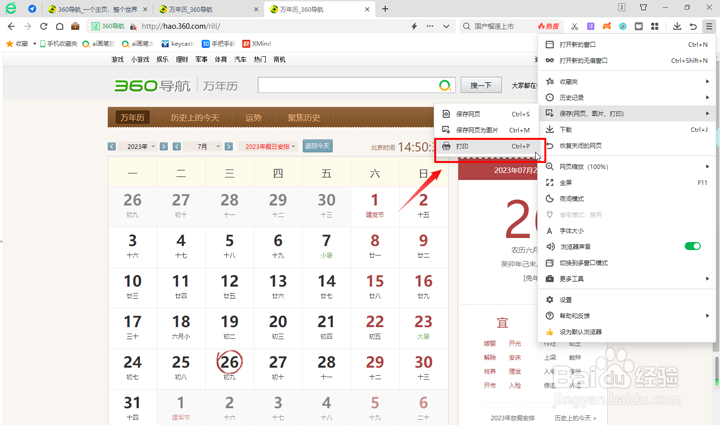This screenshot has width=720, height=425.
Task: Enable 夜间模式 from the menu
Action: [x=627, y=198]
